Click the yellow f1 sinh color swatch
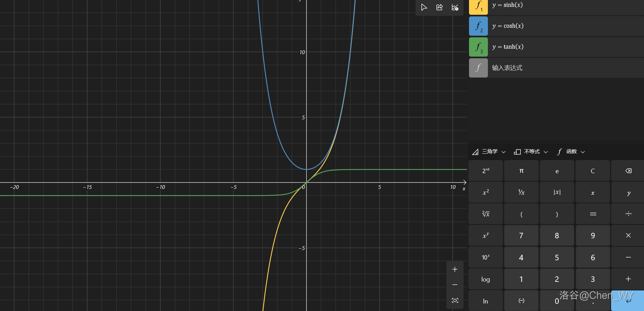Image resolution: width=644 pixels, height=311 pixels. coord(478,7)
